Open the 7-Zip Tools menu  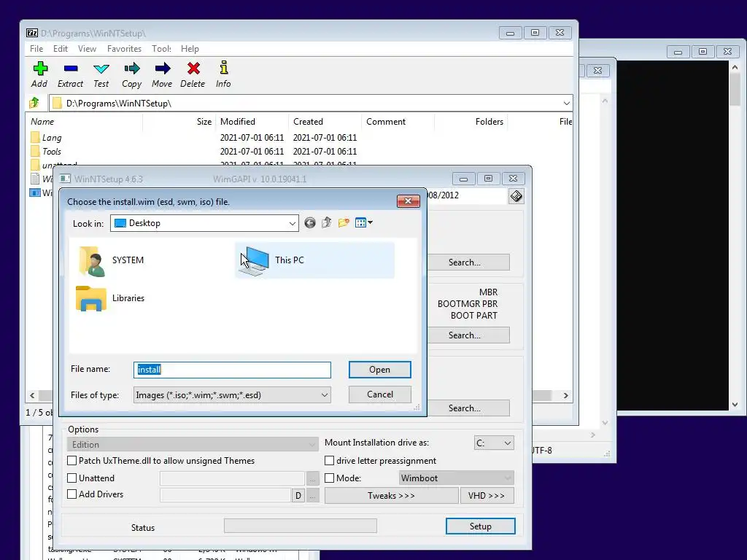161,49
